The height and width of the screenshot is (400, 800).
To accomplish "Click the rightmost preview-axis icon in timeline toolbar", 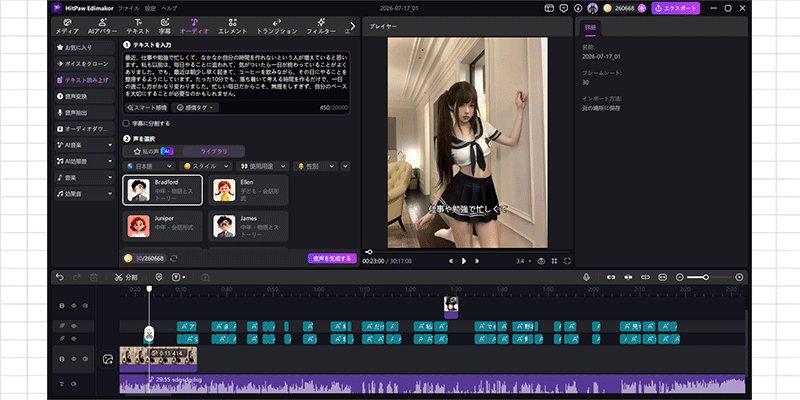I will pyautogui.click(x=662, y=277).
